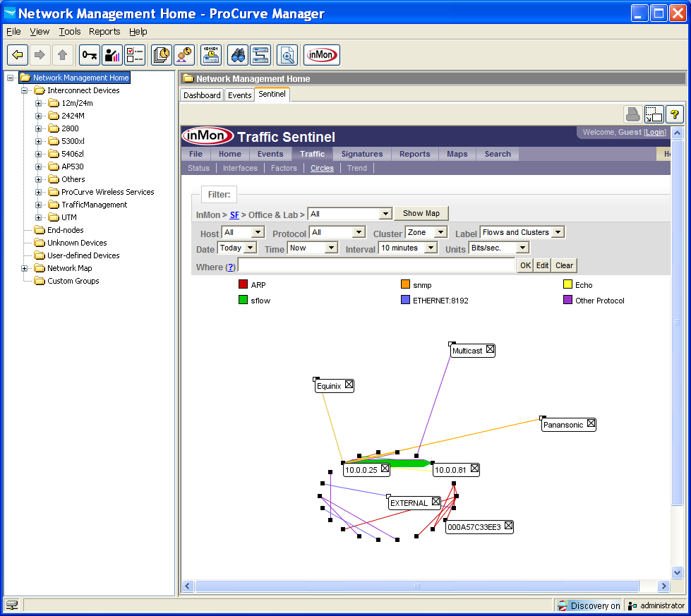This screenshot has width=691, height=616.
Task: Follow the SF breadcrumb link
Action: [234, 215]
